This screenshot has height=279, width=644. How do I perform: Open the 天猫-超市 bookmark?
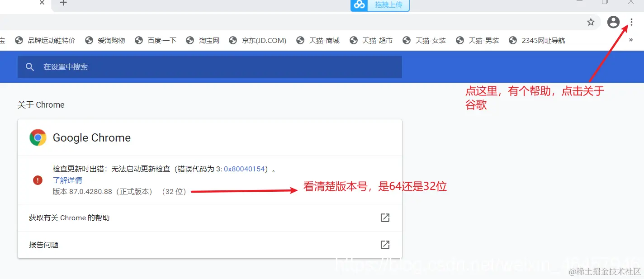[371, 40]
